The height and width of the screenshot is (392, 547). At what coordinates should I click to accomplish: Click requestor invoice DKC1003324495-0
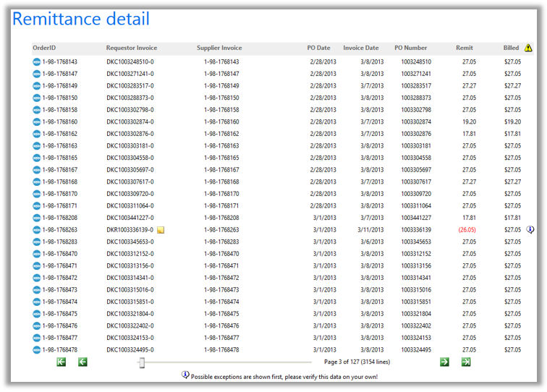(130, 350)
